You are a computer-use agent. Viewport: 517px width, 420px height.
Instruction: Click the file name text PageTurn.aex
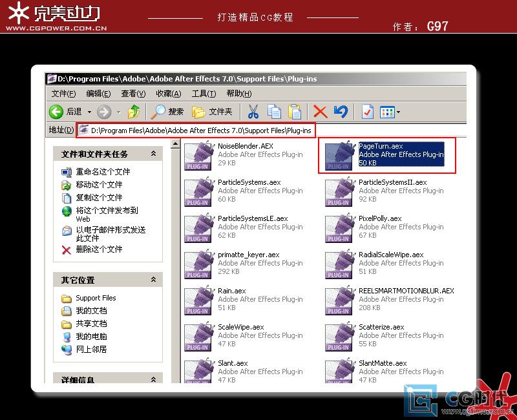(x=381, y=146)
